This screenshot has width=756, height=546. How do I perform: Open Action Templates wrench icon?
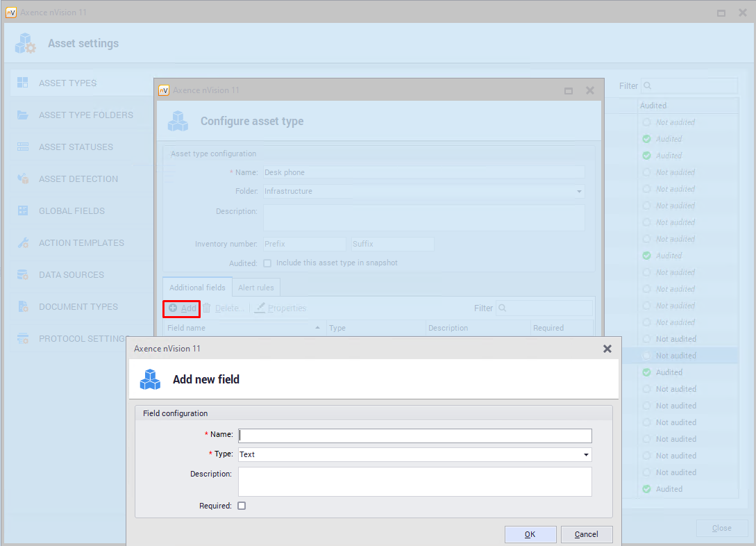point(23,243)
